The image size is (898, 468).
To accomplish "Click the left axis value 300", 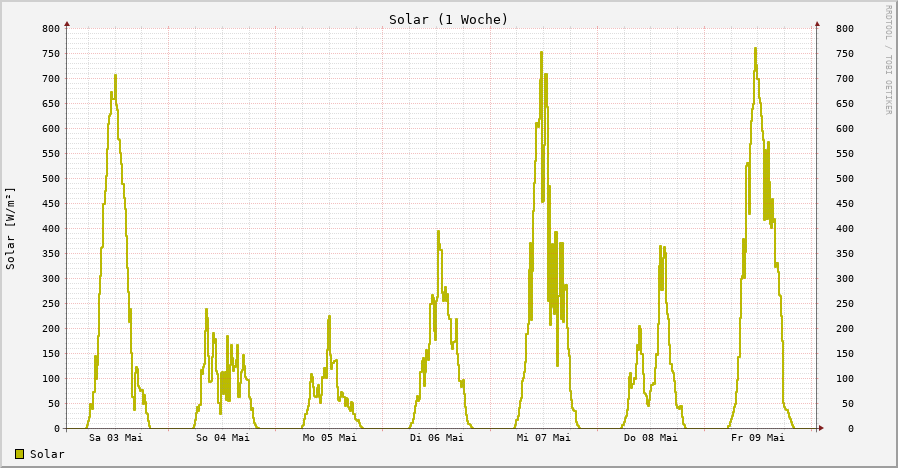I will [51, 278].
